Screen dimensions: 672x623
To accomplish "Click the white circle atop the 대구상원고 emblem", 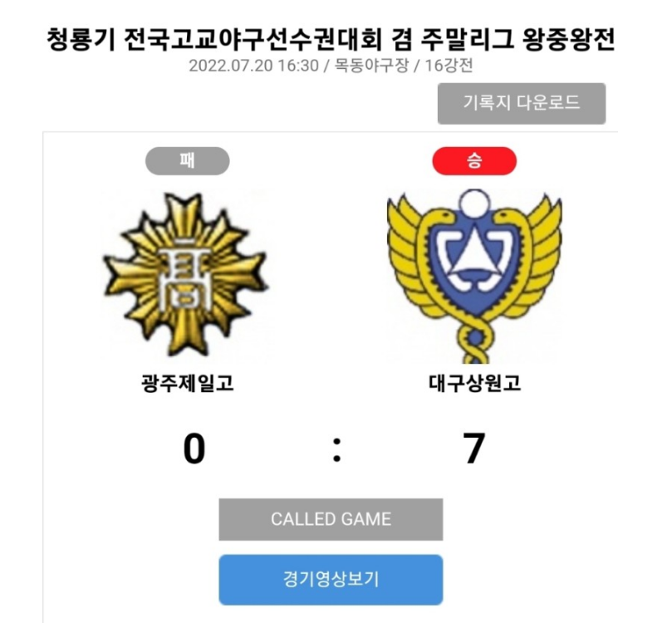I will coord(474,203).
